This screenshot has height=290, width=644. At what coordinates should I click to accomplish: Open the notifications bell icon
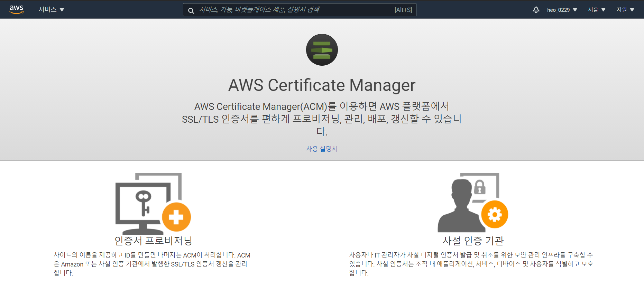[536, 10]
